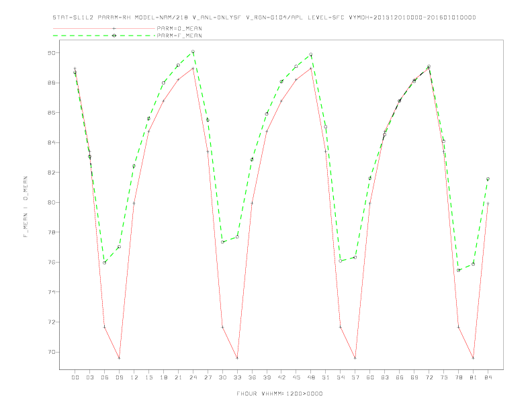Click x-axis tick label 60
The height and width of the screenshot is (411, 532).
click(x=370, y=377)
